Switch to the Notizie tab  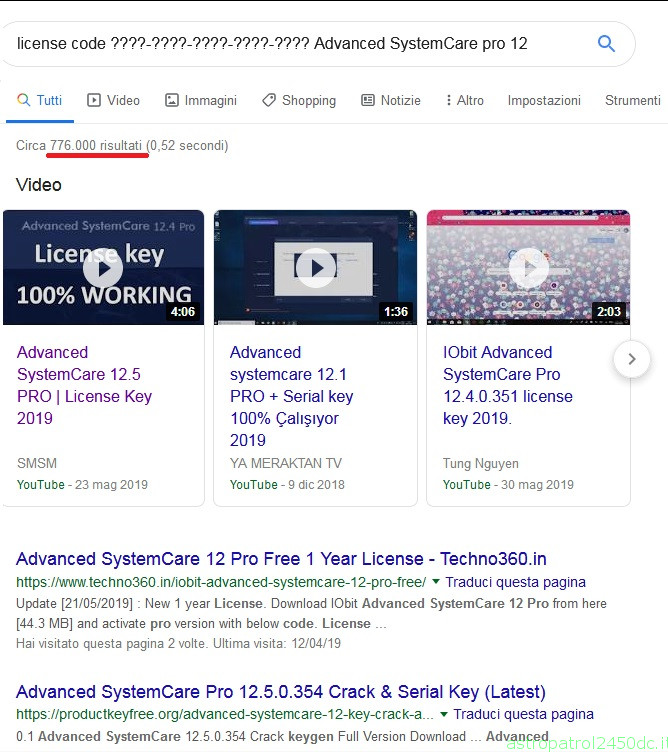pyautogui.click(x=390, y=100)
